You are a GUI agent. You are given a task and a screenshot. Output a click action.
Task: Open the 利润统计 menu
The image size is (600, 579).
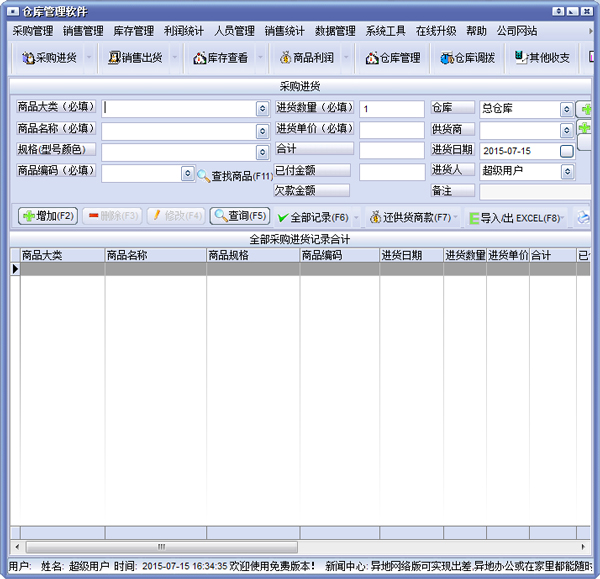(x=184, y=31)
